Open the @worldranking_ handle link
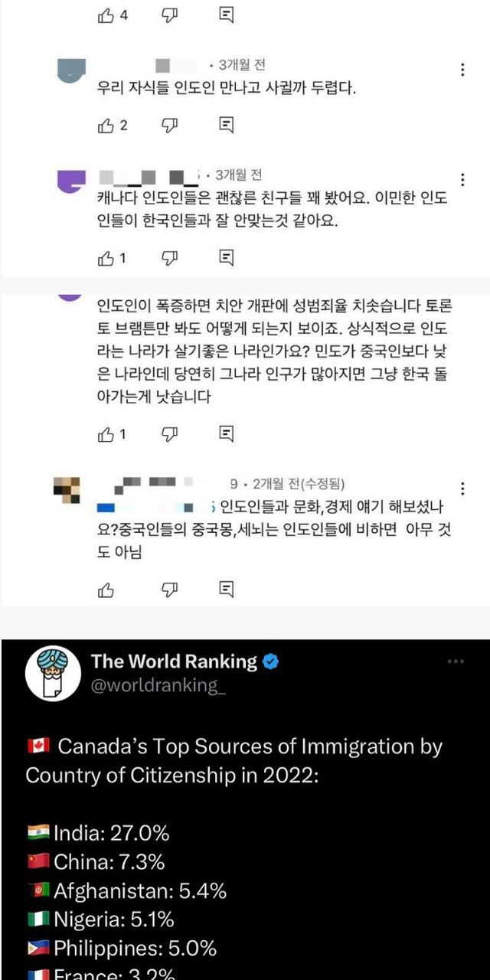Viewport: 490px width, 980px height. click(x=158, y=685)
